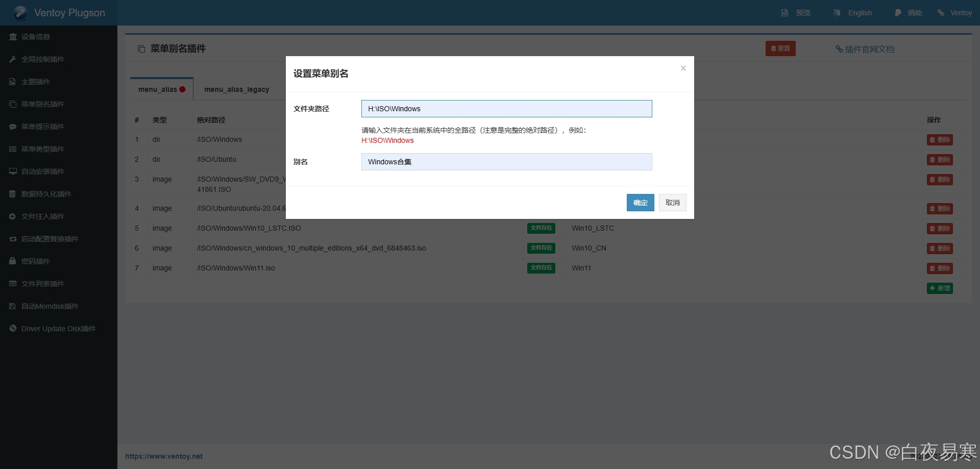Click the 类型 column header
This screenshot has width=980, height=469.
[159, 120]
